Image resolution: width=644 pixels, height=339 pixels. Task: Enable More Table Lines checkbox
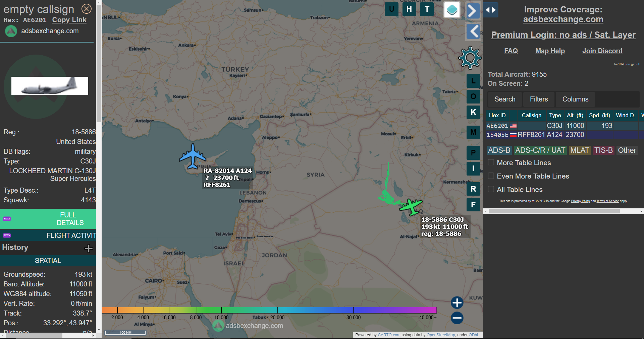[x=491, y=162]
